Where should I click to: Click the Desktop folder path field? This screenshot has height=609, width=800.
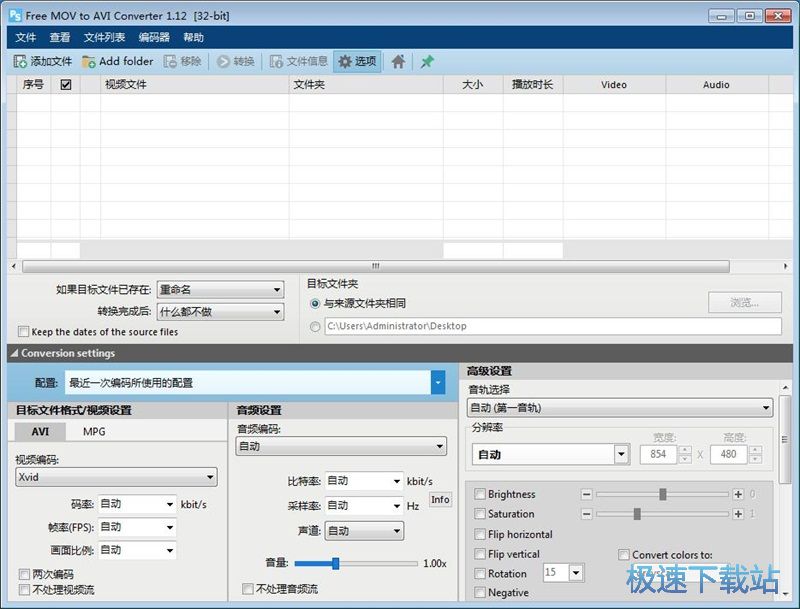pos(552,326)
